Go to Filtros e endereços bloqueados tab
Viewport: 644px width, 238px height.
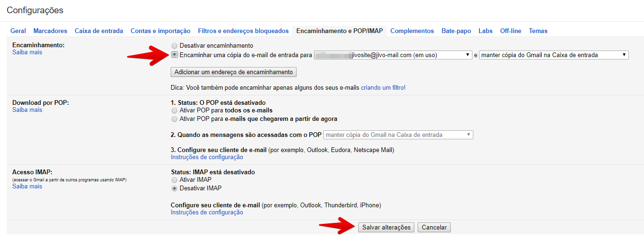pyautogui.click(x=243, y=31)
